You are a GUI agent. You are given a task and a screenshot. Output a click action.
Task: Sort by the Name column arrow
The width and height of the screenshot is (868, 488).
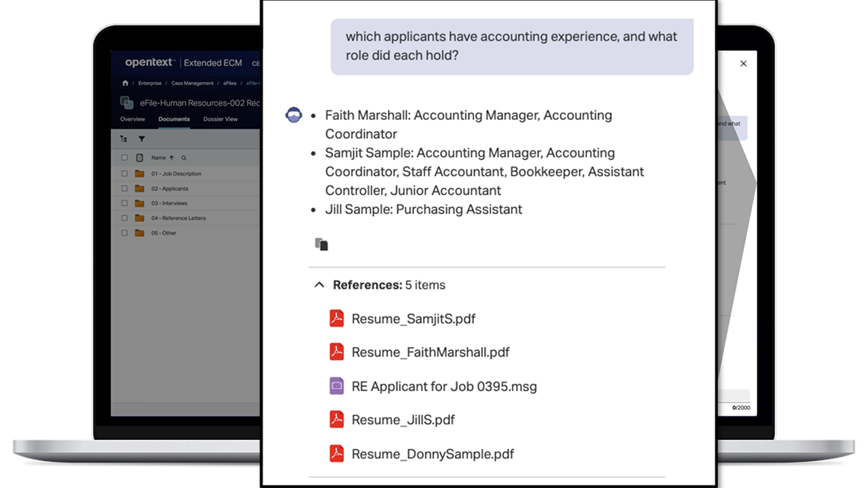(172, 158)
